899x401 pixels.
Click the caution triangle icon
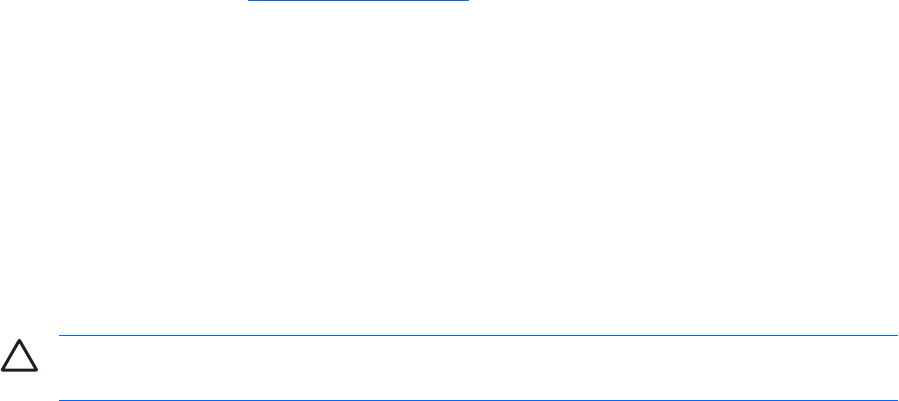click(x=19, y=356)
